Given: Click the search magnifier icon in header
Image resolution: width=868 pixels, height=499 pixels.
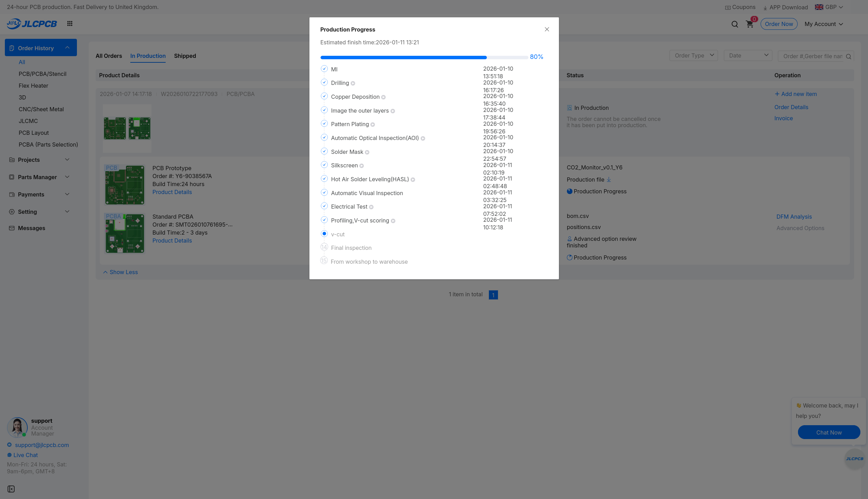Looking at the screenshot, I should pos(735,24).
